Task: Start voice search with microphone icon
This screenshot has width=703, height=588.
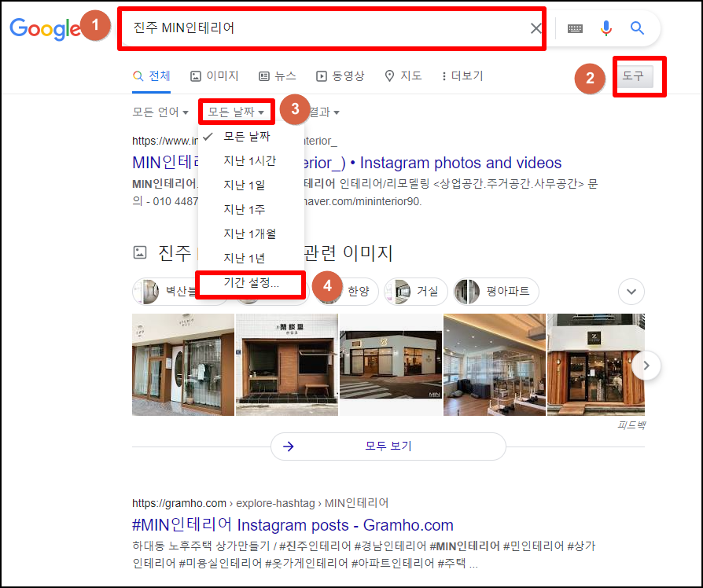Action: tap(605, 28)
